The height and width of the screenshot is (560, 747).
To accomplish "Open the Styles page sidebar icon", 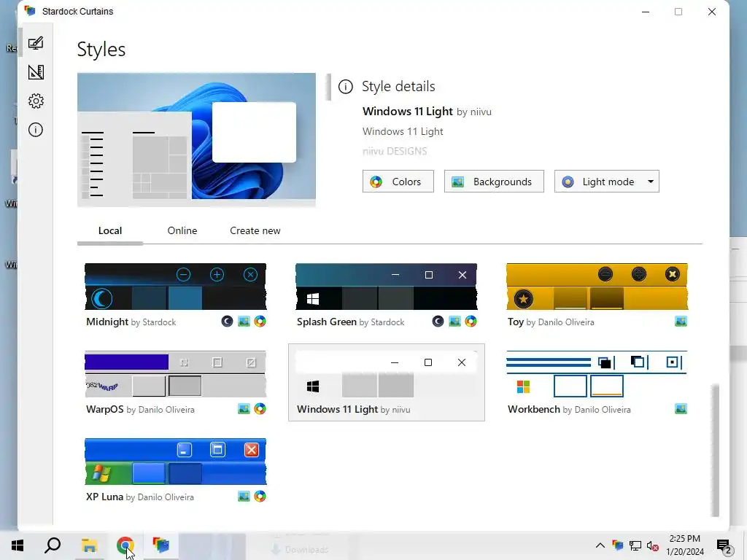I will tap(36, 43).
